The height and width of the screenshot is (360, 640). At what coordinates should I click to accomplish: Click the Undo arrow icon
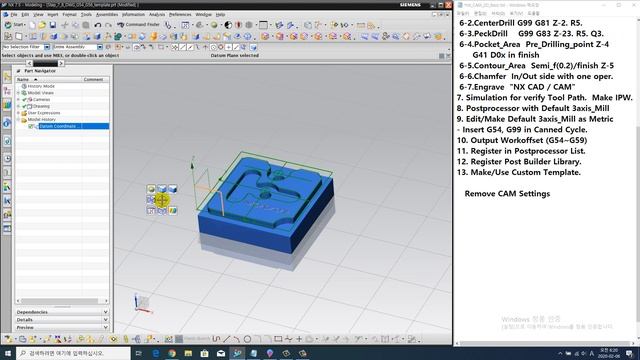coord(98,25)
